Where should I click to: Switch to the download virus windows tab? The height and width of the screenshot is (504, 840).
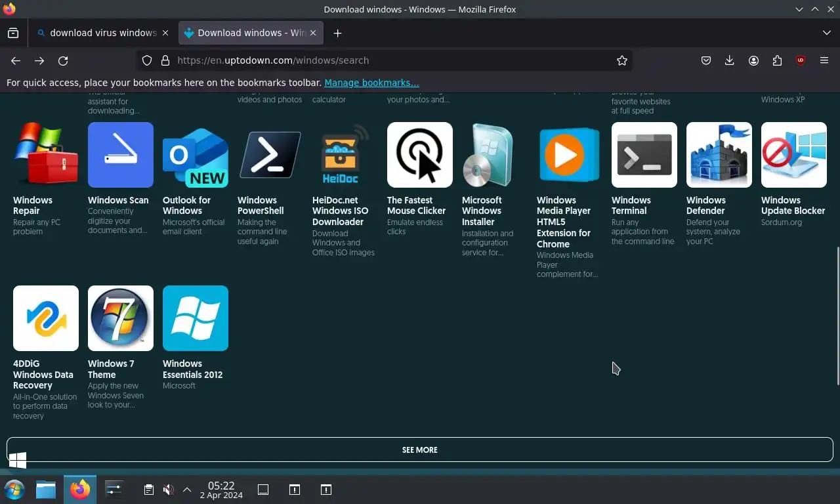point(103,33)
